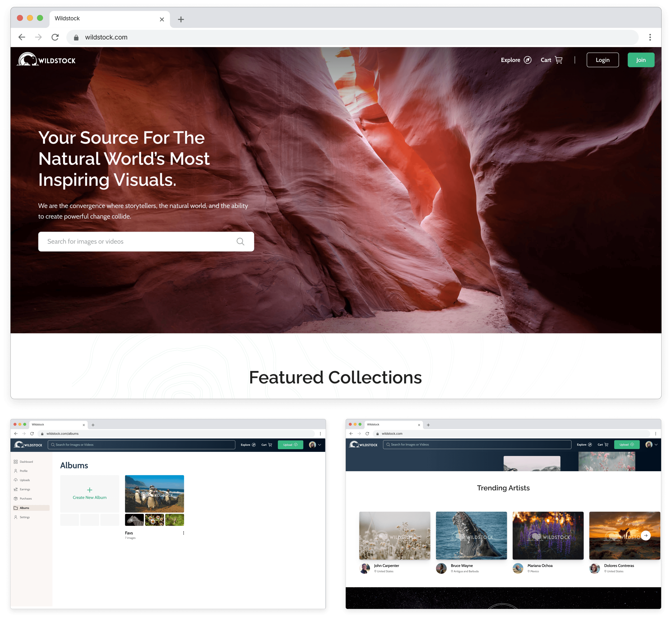Open Bruce Wayne's whale thumbnail

coord(471,535)
